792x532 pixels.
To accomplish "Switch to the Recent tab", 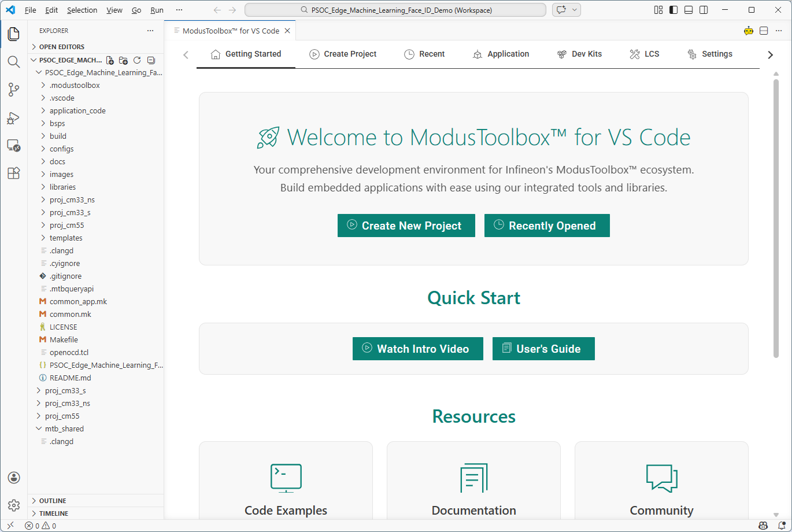I will point(424,54).
